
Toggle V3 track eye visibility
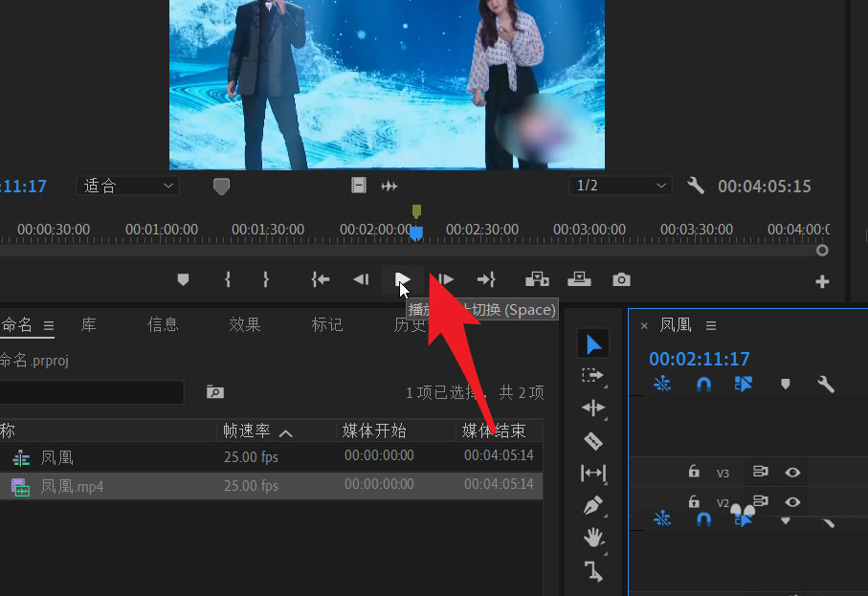[792, 472]
